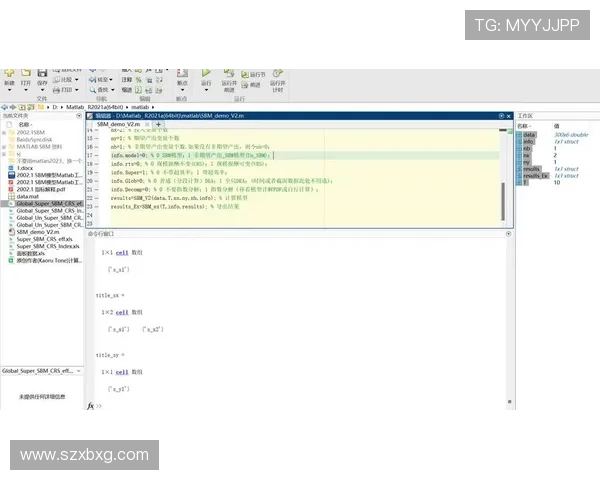Expand the 2002.1SBM folder in file tree

[x=5, y=131]
